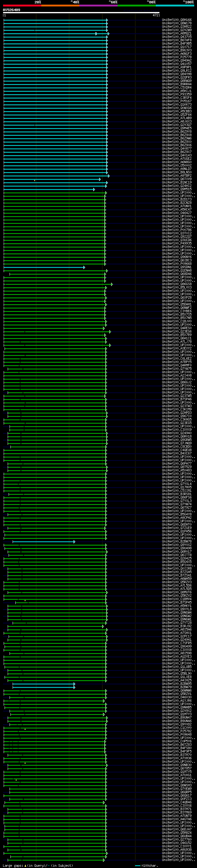197x868 pixels.
Task: Select hit label UniRef100_B8LNS0
Action: (x=177, y=172)
